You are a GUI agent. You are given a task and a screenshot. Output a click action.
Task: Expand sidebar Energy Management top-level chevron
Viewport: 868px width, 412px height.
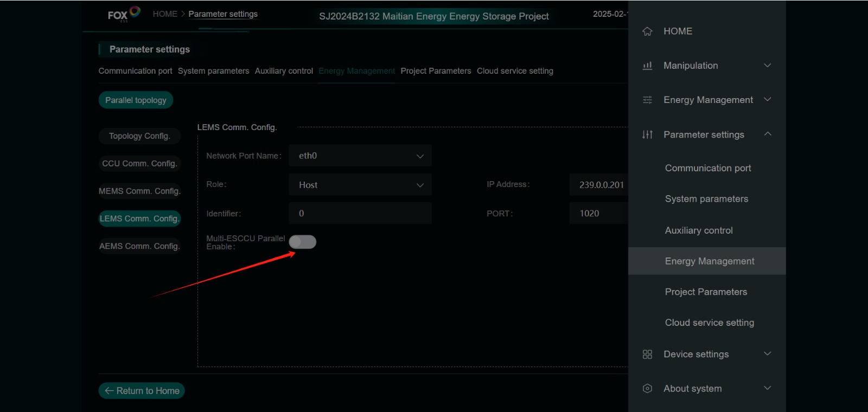[768, 99]
